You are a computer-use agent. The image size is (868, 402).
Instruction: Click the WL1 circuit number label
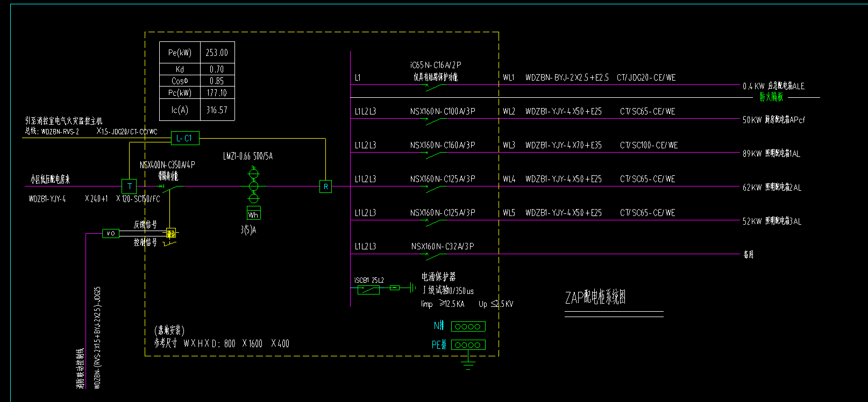[x=509, y=77]
